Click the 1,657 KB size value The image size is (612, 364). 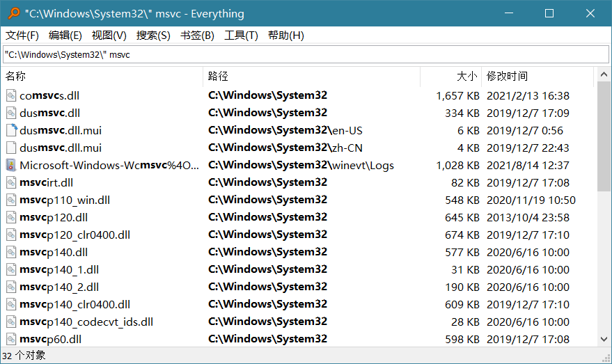point(457,95)
